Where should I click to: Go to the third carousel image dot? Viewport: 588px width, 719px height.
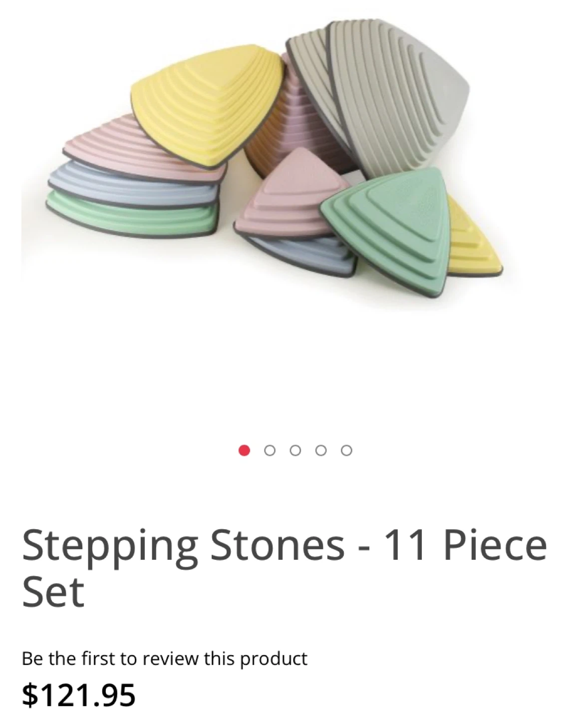tap(295, 450)
